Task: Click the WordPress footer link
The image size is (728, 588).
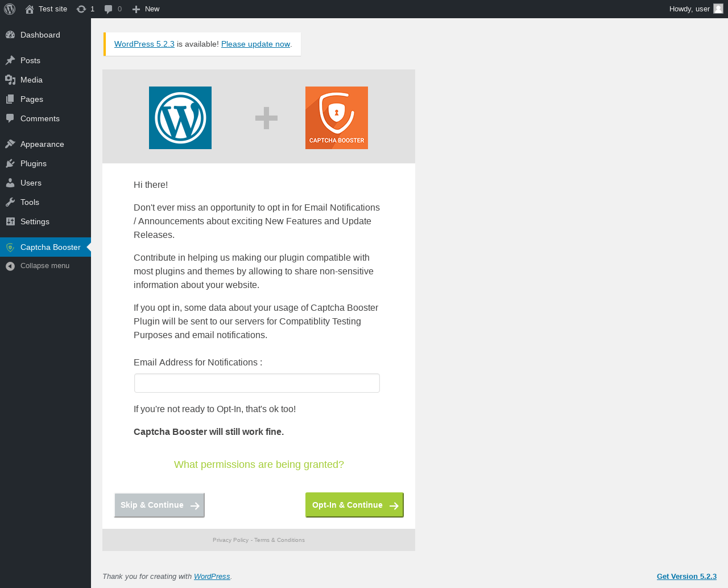Action: pyautogui.click(x=212, y=577)
